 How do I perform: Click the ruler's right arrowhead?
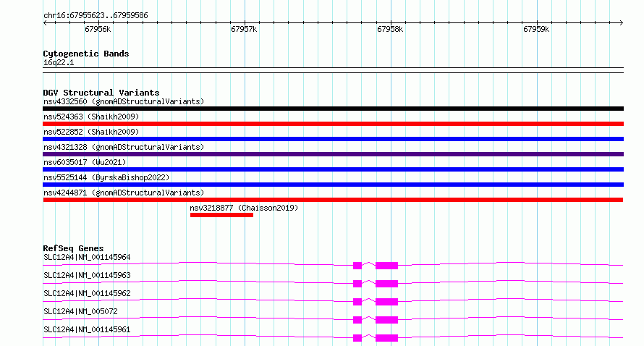pos(622,23)
